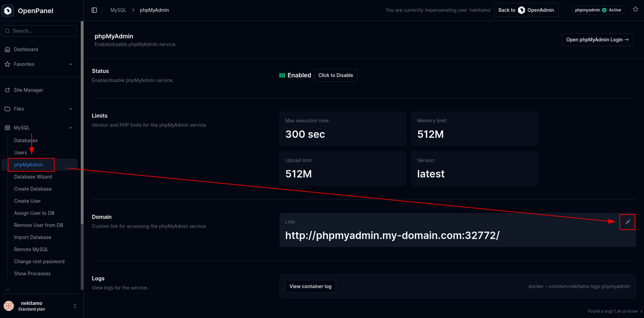Image resolution: width=644 pixels, height=318 pixels.
Task: Click the edit pencil icon for Domain link
Action: (627, 222)
